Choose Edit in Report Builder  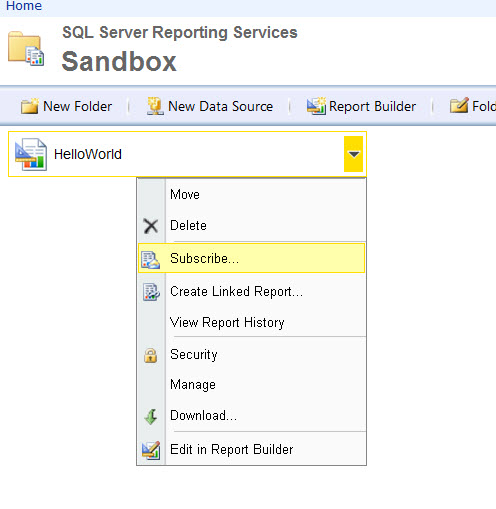[252, 449]
